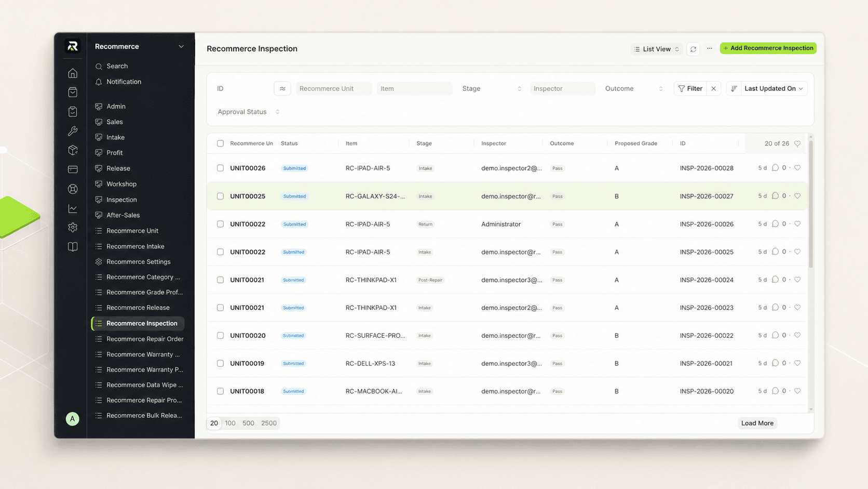Open the Stage filter dropdown
Image resolution: width=868 pixels, height=489 pixels.
[x=491, y=88]
